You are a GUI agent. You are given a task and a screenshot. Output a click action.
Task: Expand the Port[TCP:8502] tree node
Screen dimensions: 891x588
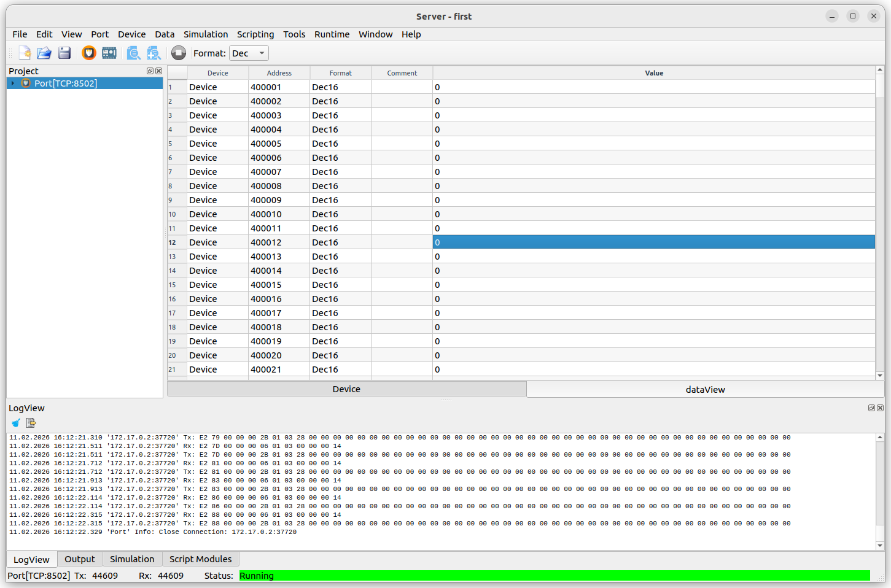pos(12,83)
